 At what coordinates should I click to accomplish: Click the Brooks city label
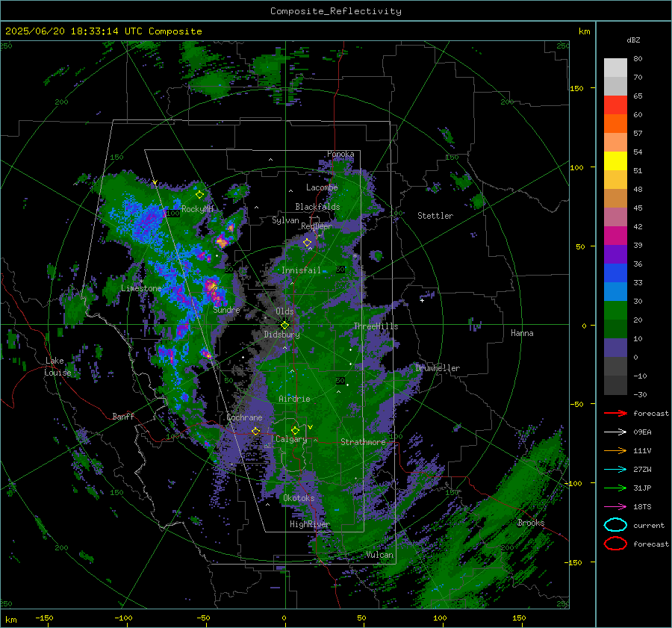pyautogui.click(x=531, y=523)
